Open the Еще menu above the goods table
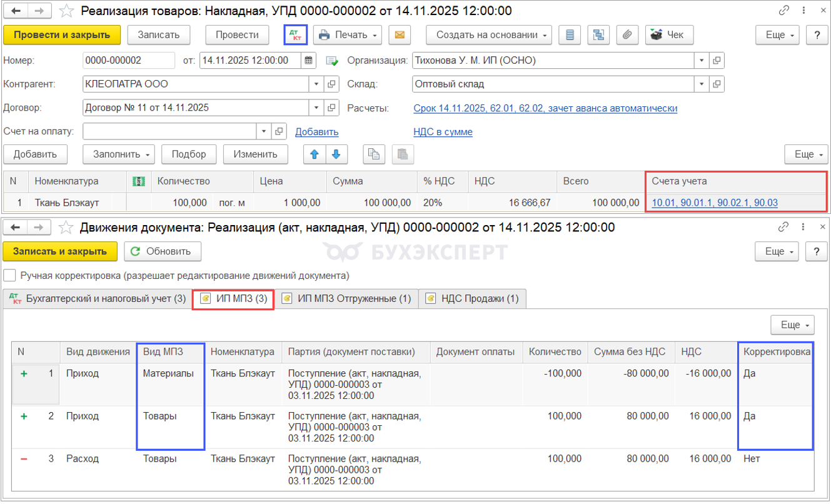Viewport: 831px width, 504px height. point(806,154)
